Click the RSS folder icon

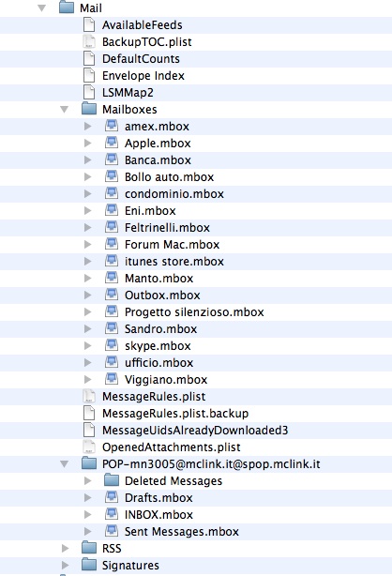point(89,548)
